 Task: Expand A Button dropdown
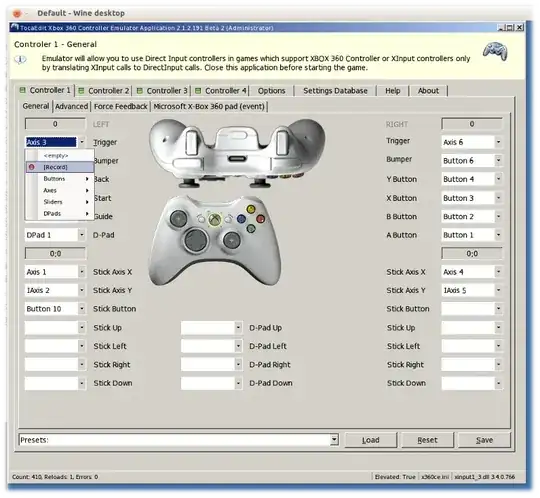(498, 235)
